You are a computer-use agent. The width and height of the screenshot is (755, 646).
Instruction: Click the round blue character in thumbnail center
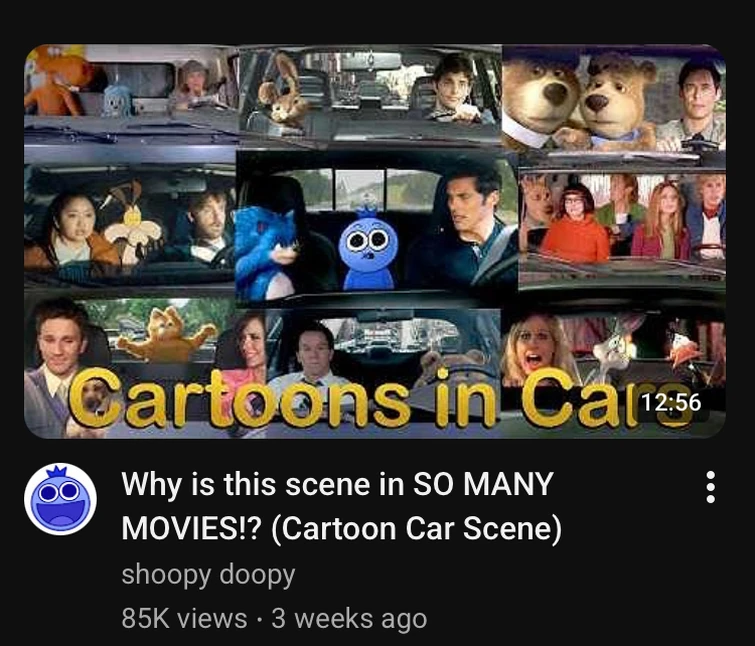(x=368, y=250)
